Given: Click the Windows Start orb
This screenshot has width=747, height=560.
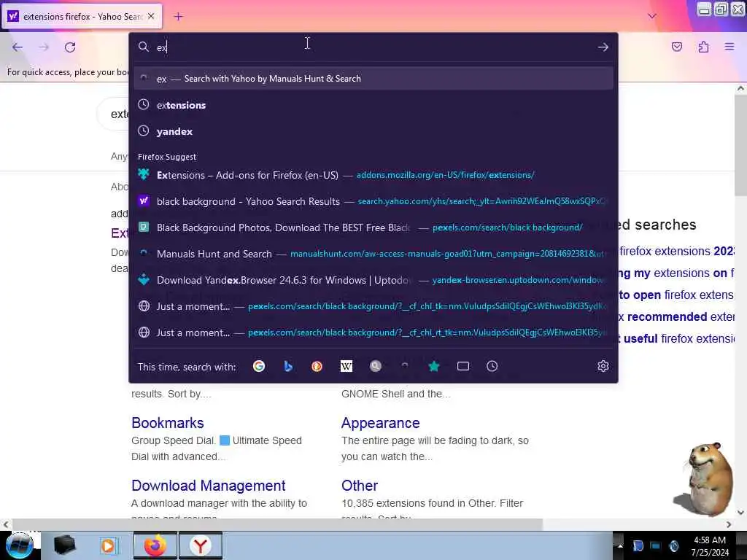Looking at the screenshot, I should click(x=19, y=545).
